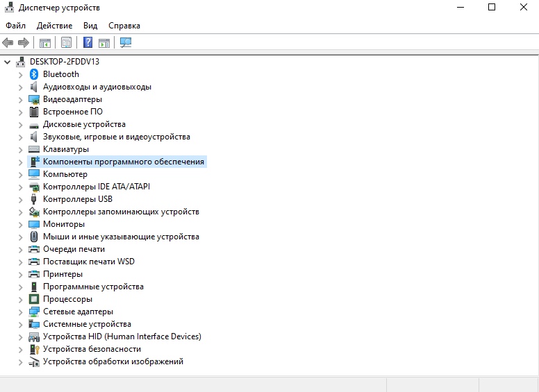Click the Back arrow toolbar icon
Screen dimensions: 539x392
8,43
